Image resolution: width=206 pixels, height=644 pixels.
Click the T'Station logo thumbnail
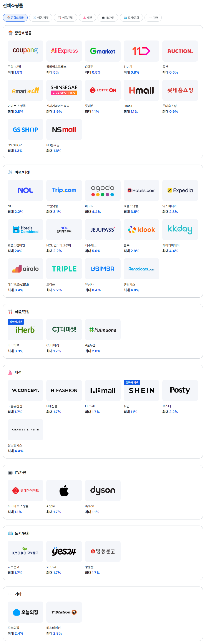64,612
